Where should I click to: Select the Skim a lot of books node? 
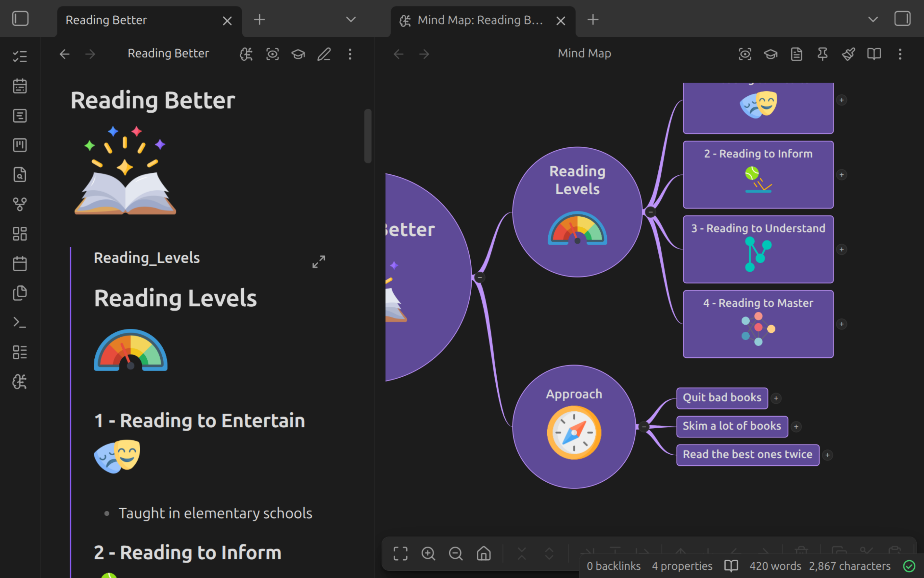tap(732, 426)
